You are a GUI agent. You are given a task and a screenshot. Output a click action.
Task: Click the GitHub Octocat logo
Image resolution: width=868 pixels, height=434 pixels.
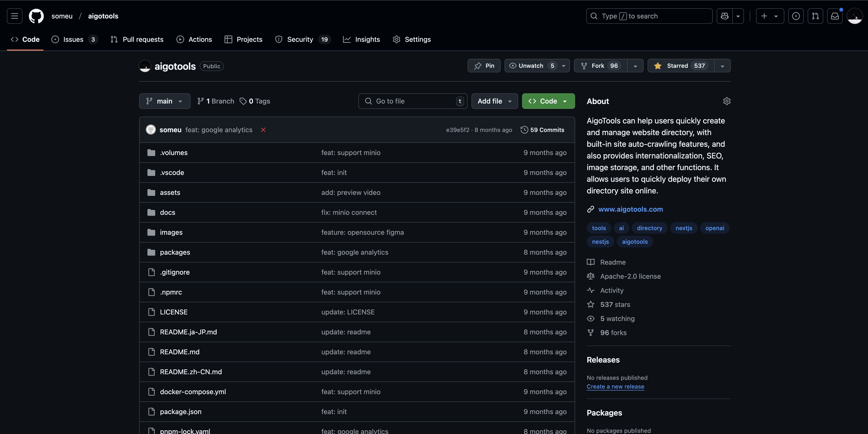36,16
